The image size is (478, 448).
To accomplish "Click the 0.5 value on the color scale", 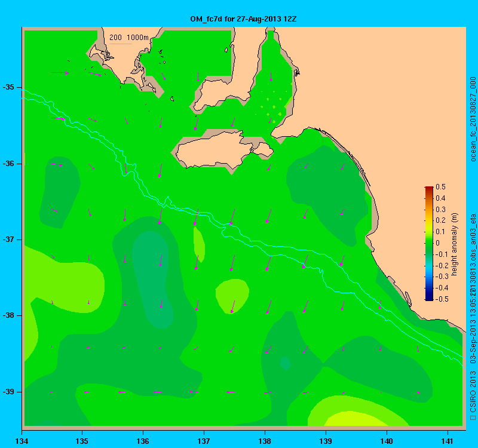I will click(440, 187).
